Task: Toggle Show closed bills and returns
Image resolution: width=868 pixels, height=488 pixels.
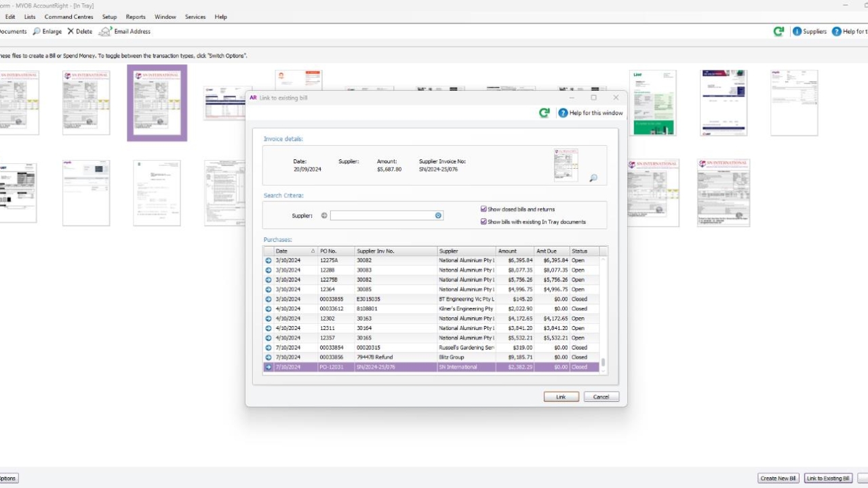Action: click(484, 209)
